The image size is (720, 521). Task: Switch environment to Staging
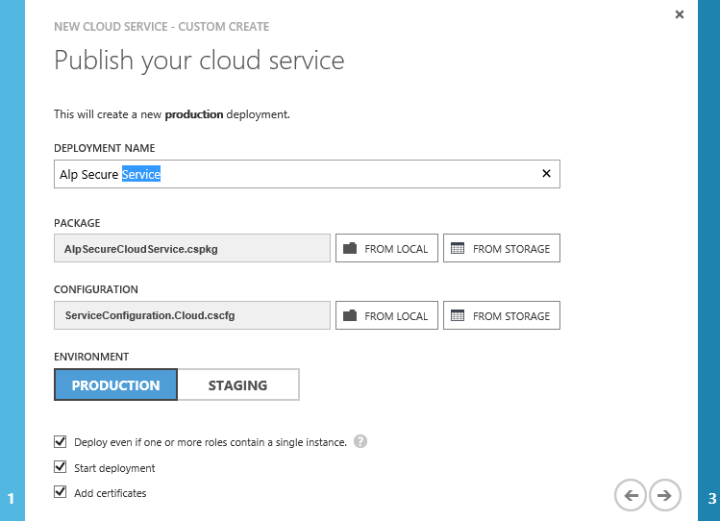(238, 385)
